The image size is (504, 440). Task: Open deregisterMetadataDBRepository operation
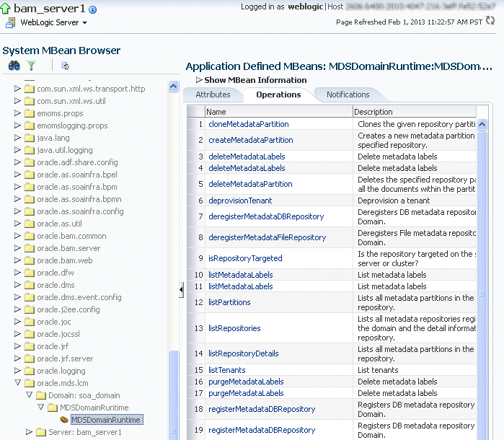tap(266, 216)
